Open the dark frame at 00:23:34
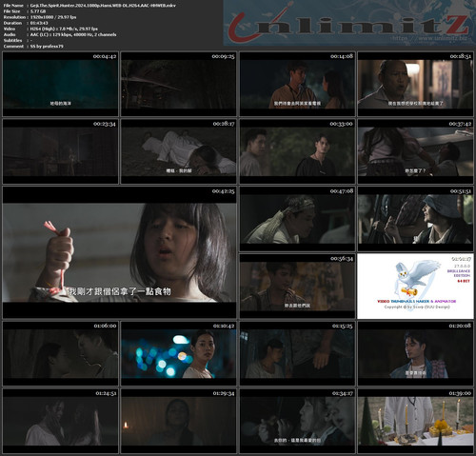476x456 pixels. tap(60, 151)
